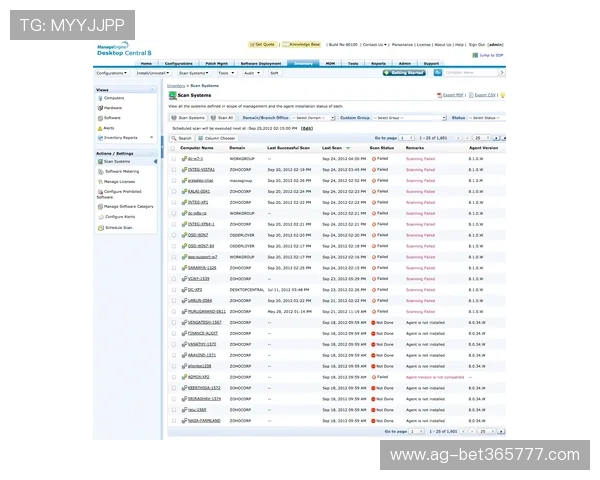This screenshot has width=600, height=480.
Task: Expand the Status filter dropdown
Action: point(482,117)
